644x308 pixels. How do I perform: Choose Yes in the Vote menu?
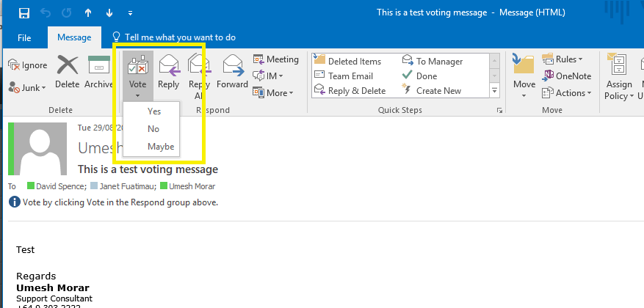pos(151,111)
